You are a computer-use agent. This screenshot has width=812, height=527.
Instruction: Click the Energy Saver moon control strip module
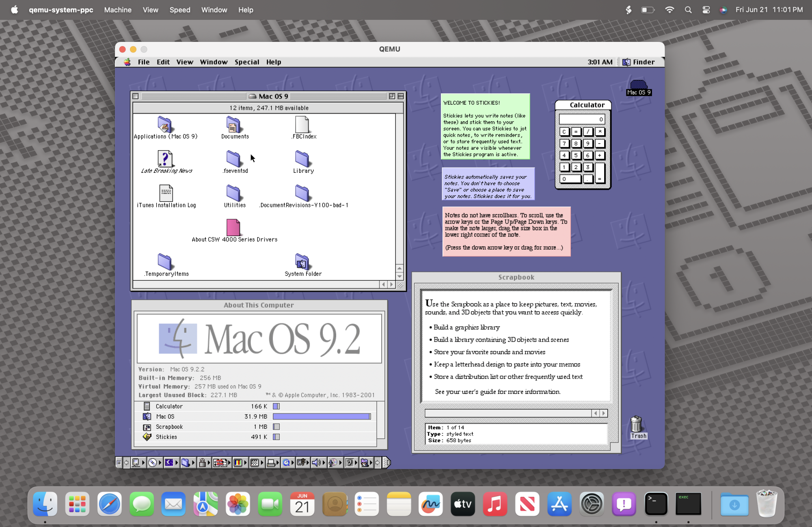coord(169,462)
